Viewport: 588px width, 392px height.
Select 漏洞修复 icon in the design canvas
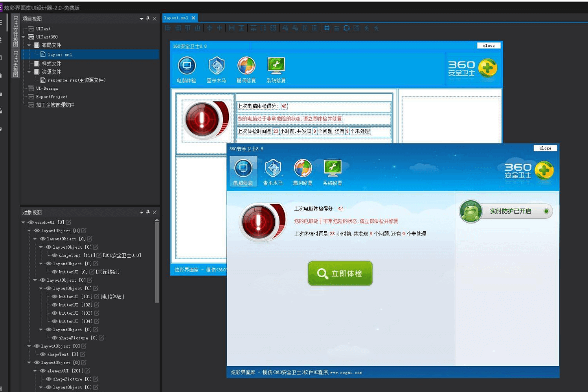click(246, 69)
